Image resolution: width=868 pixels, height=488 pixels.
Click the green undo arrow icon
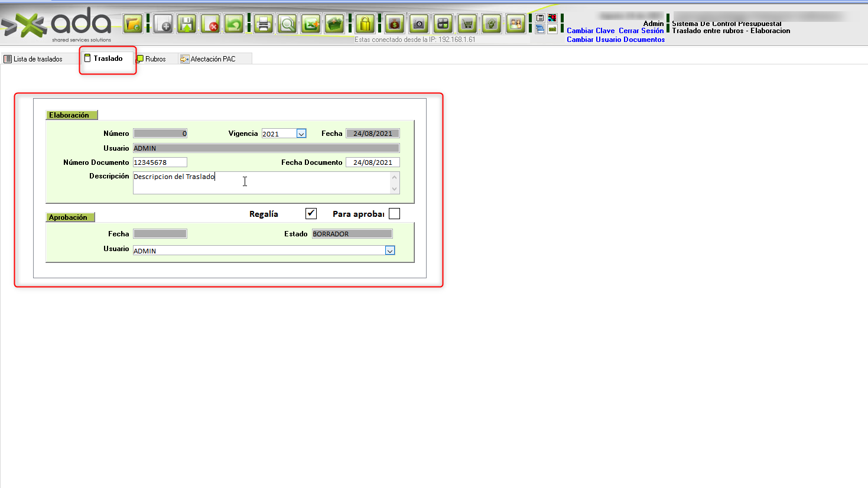coord(235,24)
